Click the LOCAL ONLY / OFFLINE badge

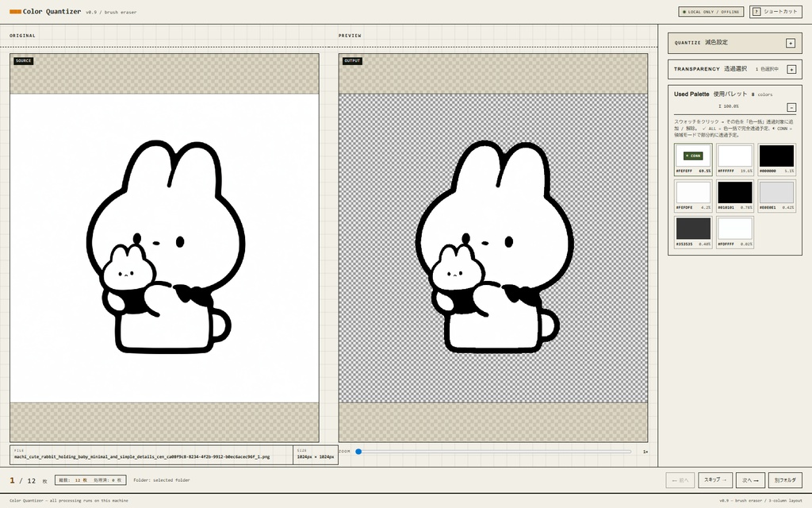pyautogui.click(x=710, y=12)
